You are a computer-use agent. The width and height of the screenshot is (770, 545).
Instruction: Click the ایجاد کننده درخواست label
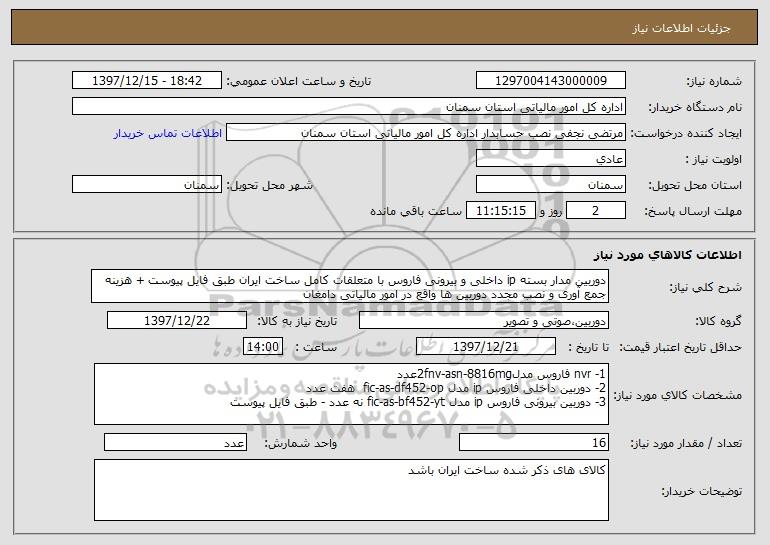(x=686, y=133)
